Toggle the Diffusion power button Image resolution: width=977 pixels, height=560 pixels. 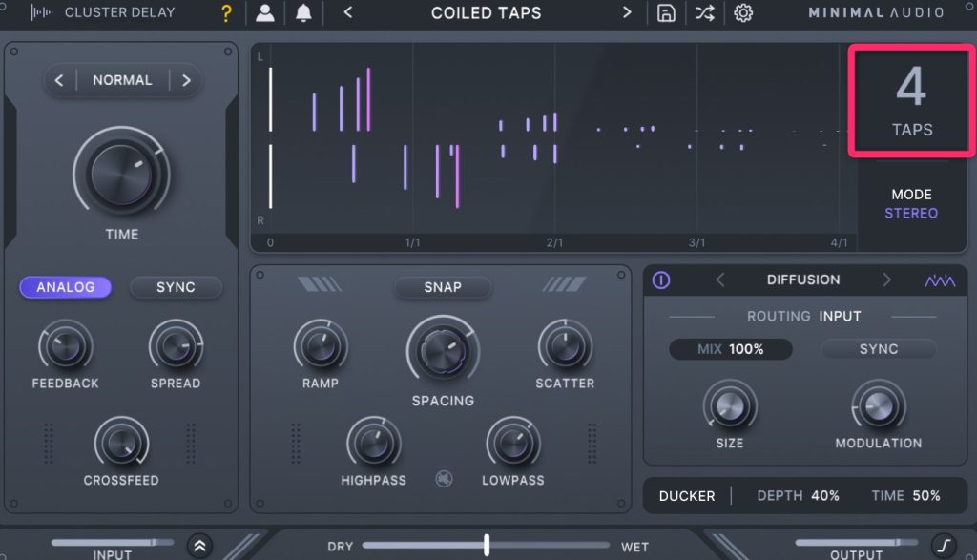click(x=661, y=280)
